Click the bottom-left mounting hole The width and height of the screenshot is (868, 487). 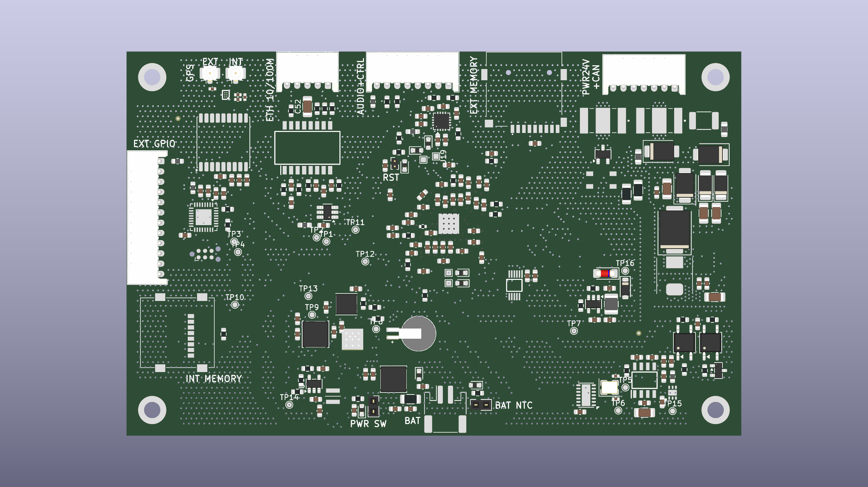152,410
